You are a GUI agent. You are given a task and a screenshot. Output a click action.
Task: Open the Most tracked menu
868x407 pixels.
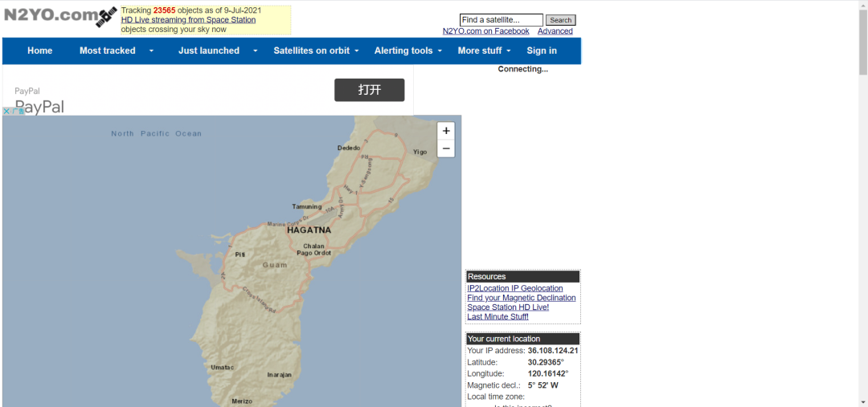click(x=108, y=51)
